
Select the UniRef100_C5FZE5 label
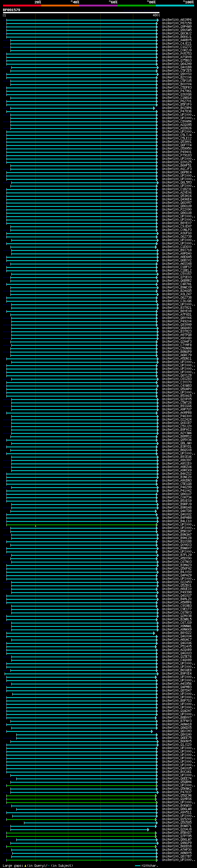177,71
